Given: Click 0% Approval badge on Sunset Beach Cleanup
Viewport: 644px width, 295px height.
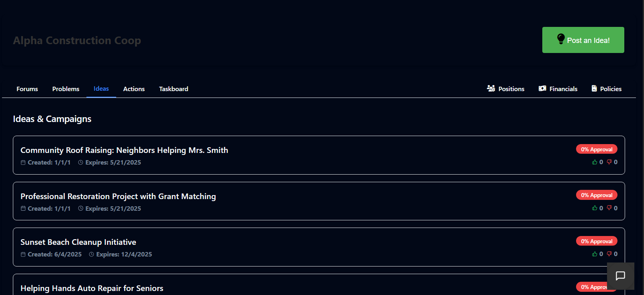Looking at the screenshot, I should coord(597,241).
